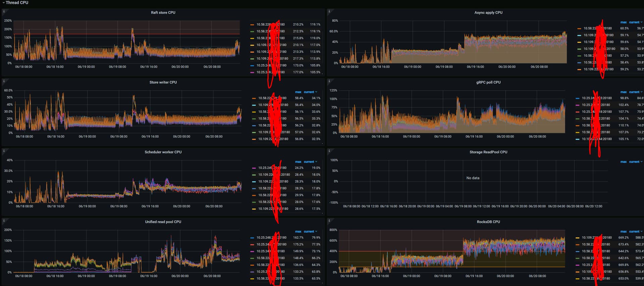Click the info icon on Store writer CPU panel
Screen dimensions: 644x286
4,81
